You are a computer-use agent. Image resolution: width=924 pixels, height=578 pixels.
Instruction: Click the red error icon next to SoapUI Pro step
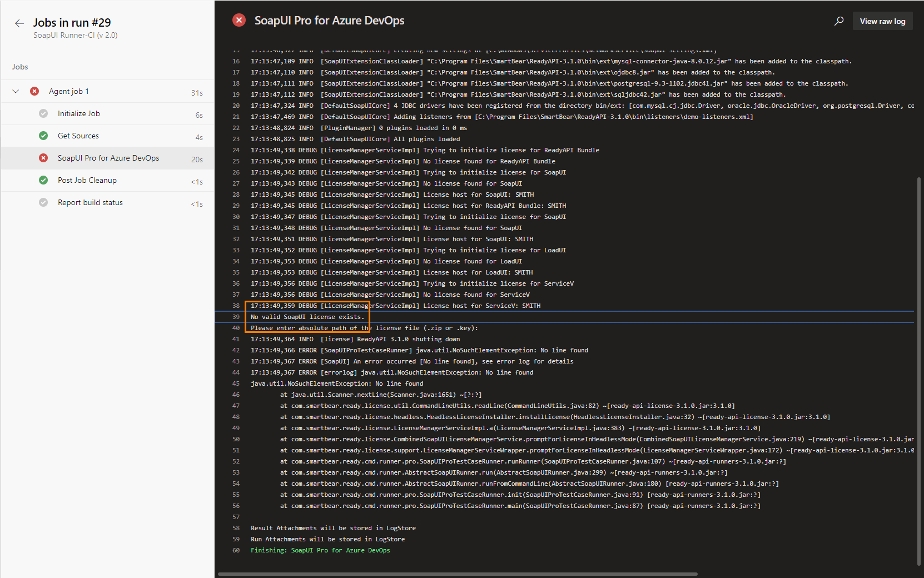point(43,158)
